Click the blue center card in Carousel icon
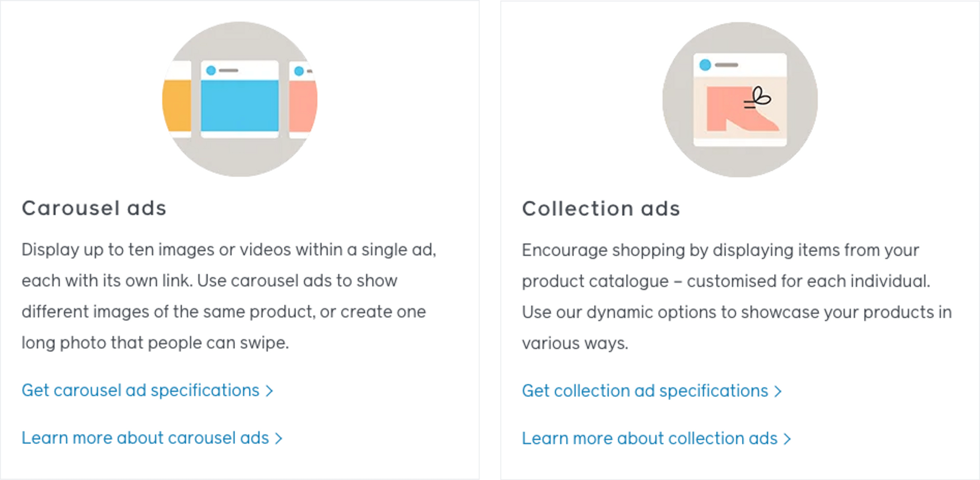980x480 pixels. click(x=240, y=105)
